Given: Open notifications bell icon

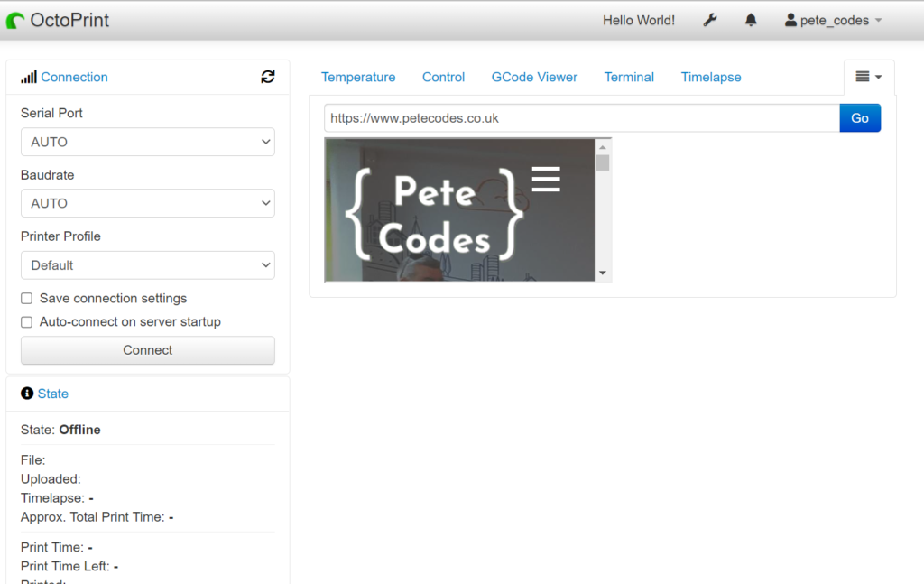Looking at the screenshot, I should tap(750, 20).
